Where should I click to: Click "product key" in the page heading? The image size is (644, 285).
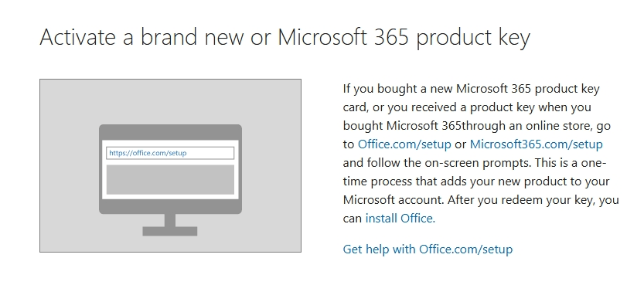pos(473,38)
